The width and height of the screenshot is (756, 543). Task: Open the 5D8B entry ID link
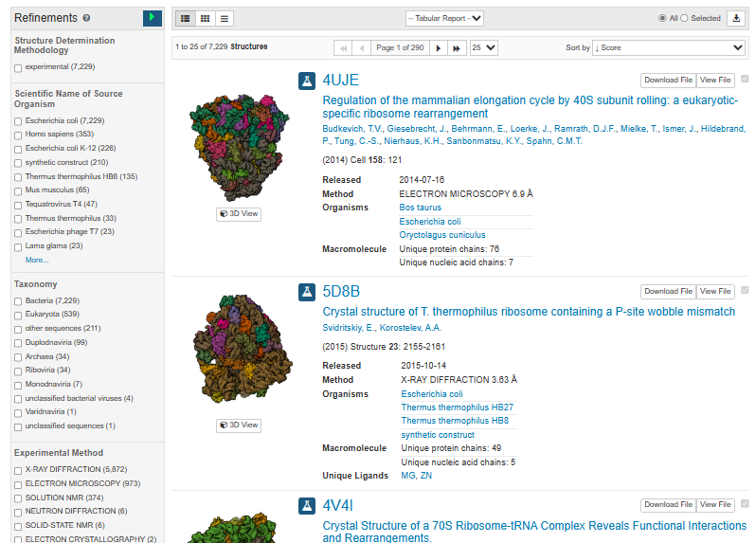click(341, 291)
